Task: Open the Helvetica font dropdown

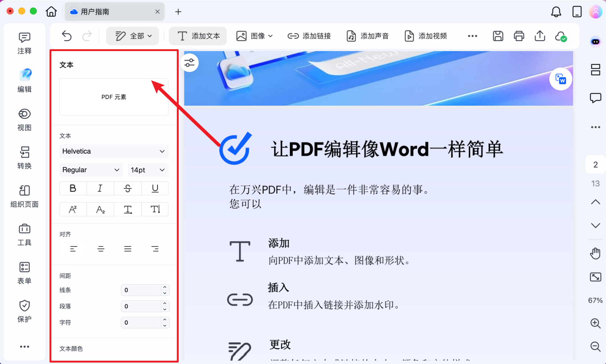Action: click(114, 151)
